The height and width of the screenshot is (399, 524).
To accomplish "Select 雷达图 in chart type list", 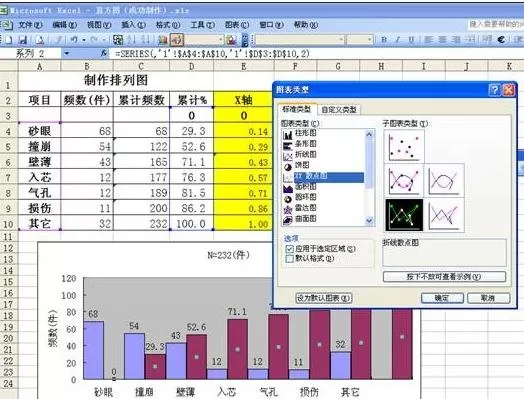I will (x=305, y=208).
